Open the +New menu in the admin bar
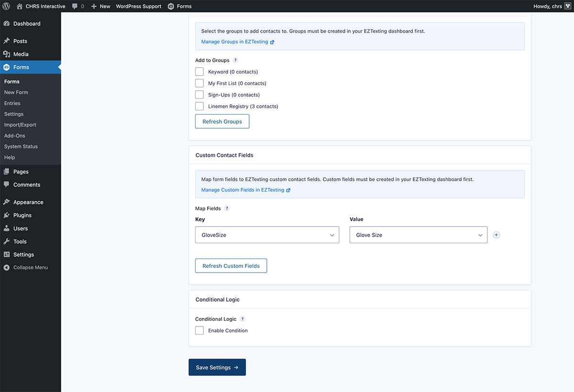Viewport: 574px width, 392px height. (x=100, y=6)
